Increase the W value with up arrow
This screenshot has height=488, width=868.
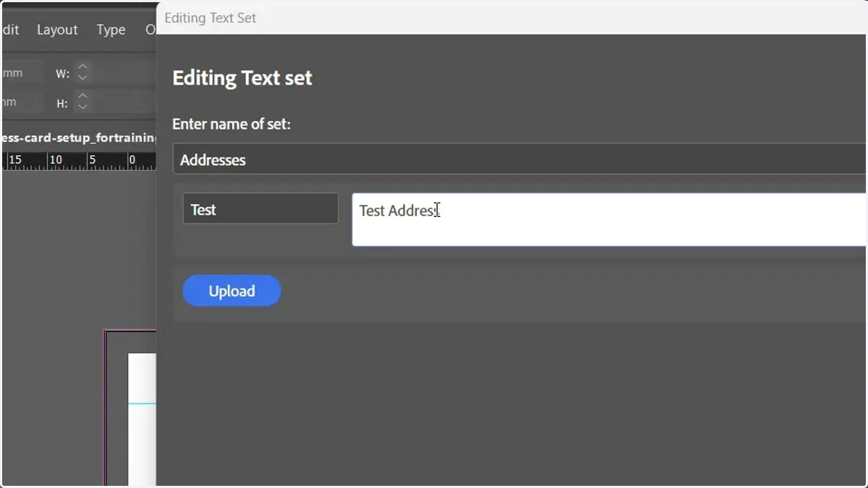coord(82,67)
